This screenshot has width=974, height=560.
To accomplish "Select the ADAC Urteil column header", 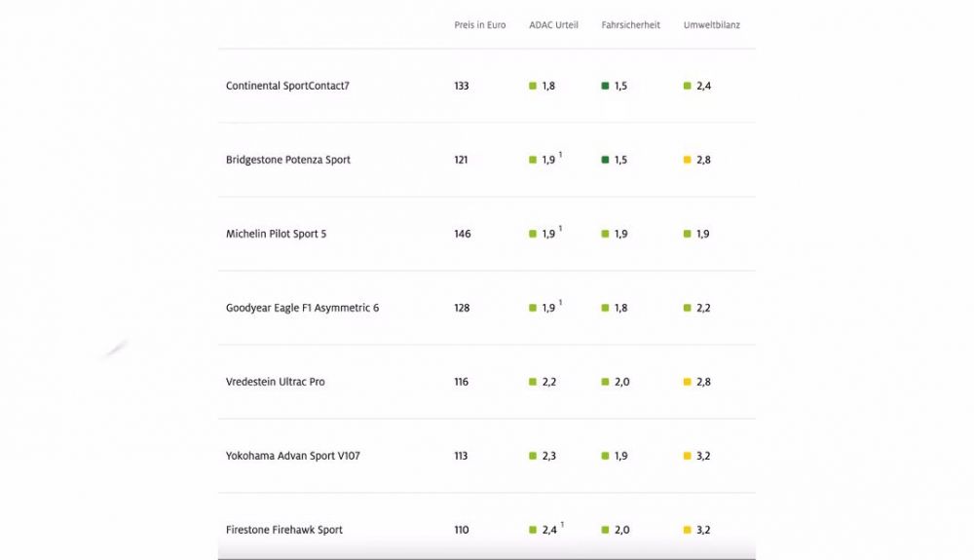I will [x=553, y=24].
